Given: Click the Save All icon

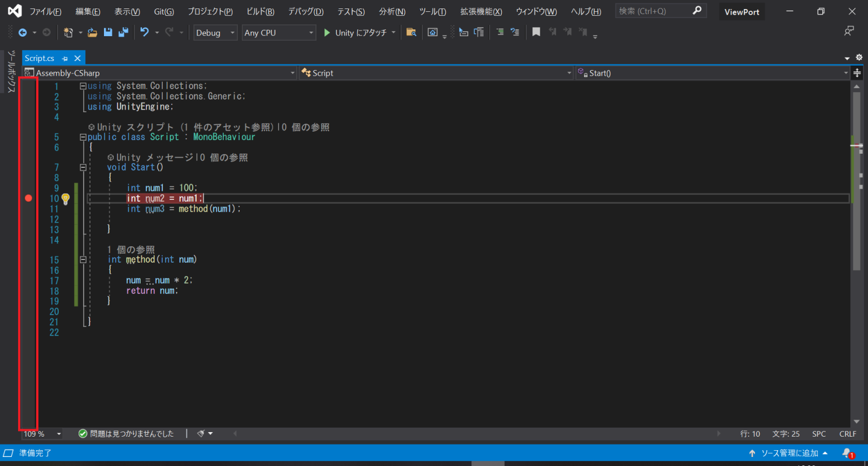Looking at the screenshot, I should [123, 33].
